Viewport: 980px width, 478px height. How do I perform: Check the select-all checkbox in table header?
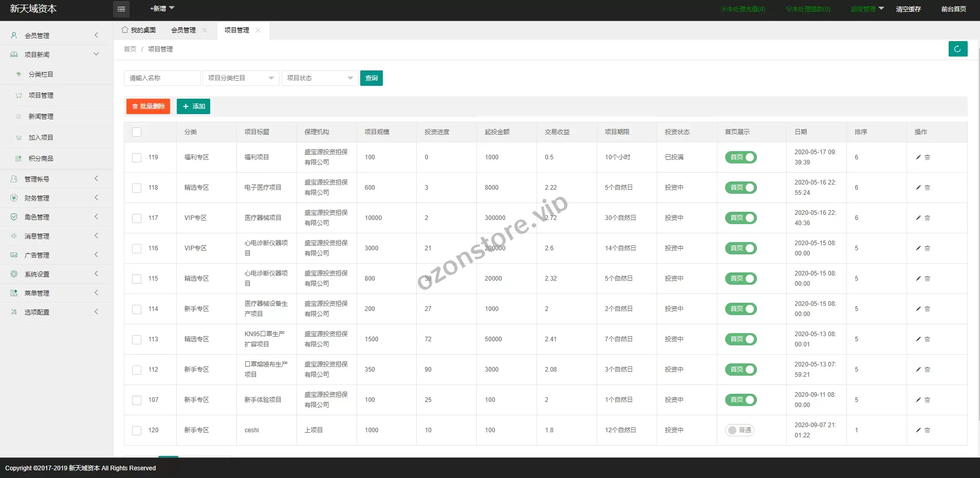coord(137,132)
